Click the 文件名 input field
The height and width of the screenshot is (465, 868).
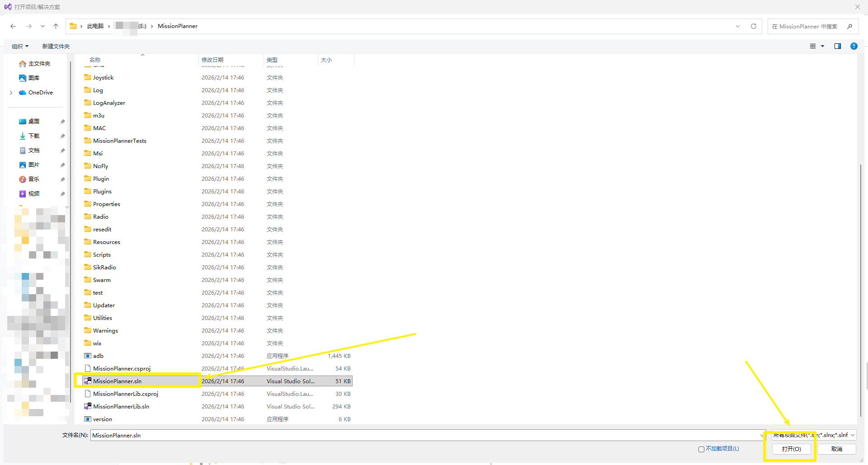[425, 435]
